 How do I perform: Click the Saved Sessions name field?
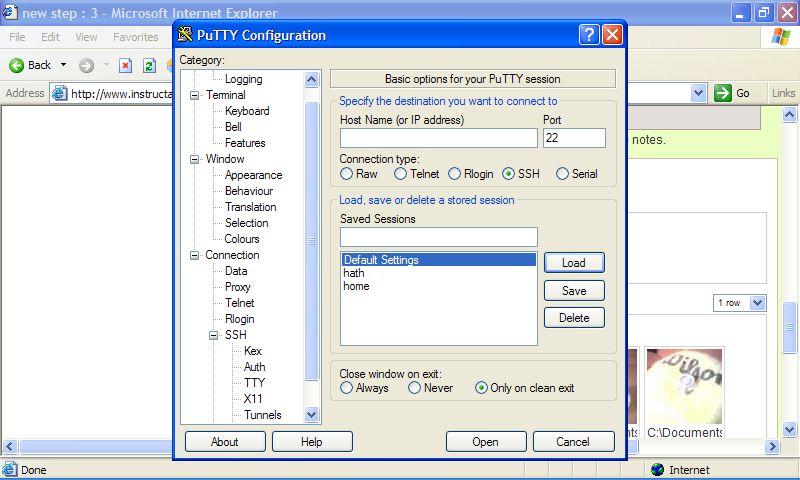pyautogui.click(x=439, y=237)
